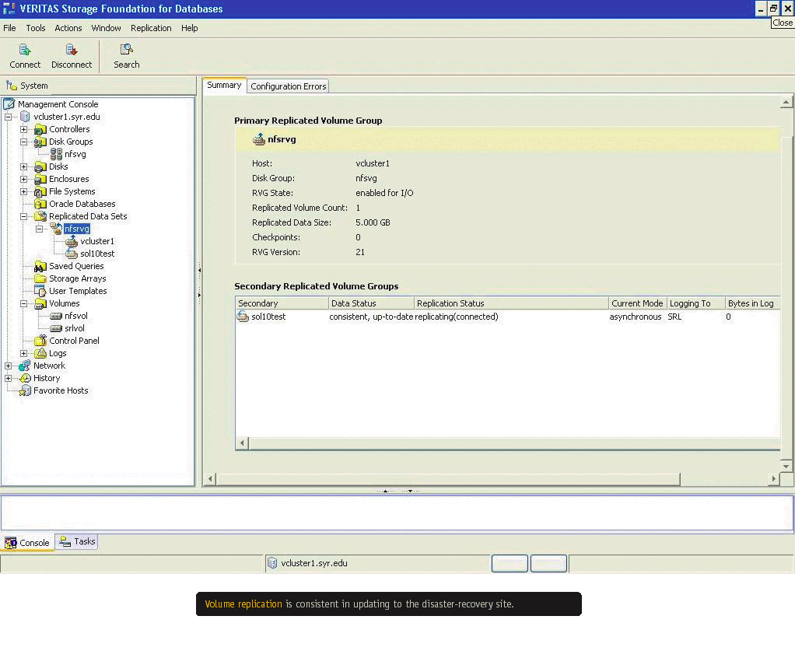The height and width of the screenshot is (672, 795).
Task: Sort by the Replication Status column header
Action: pos(511,303)
